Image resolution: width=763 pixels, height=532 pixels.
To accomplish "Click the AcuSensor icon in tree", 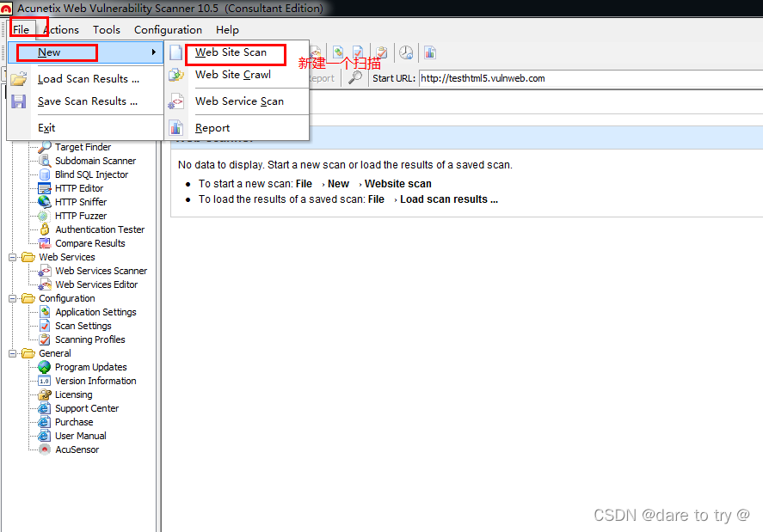I will click(x=44, y=449).
